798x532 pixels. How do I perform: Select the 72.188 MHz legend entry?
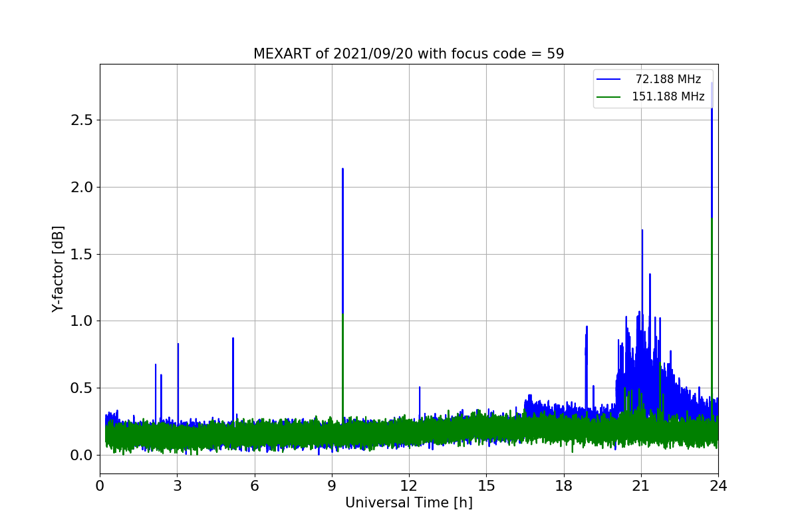[649, 79]
